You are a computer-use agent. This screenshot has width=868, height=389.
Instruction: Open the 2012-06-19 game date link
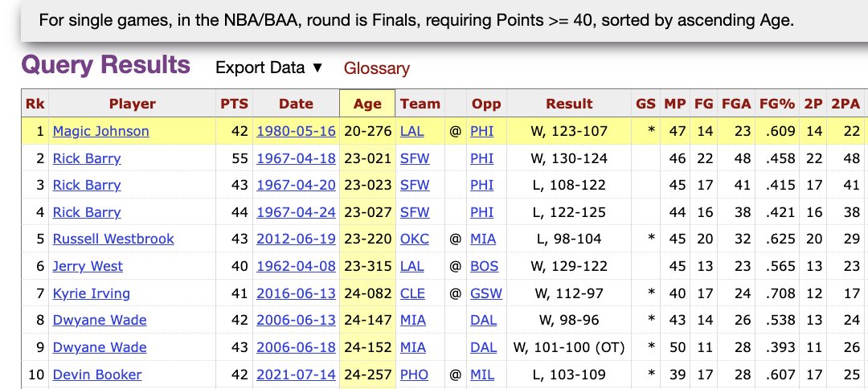pos(296,239)
